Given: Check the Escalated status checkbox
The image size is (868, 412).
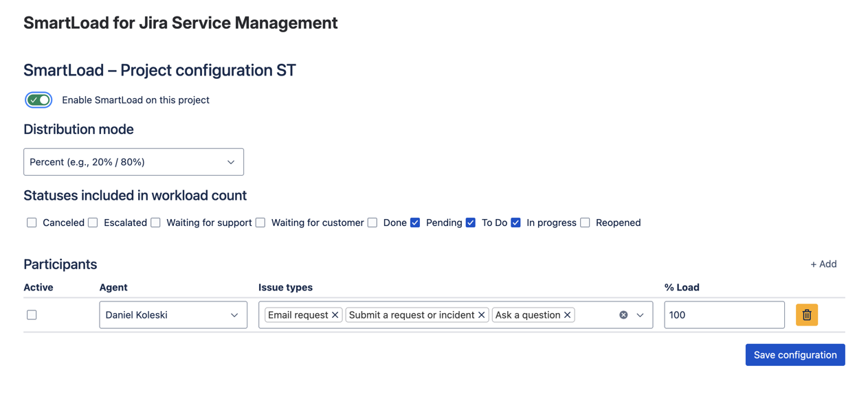Looking at the screenshot, I should (x=93, y=222).
